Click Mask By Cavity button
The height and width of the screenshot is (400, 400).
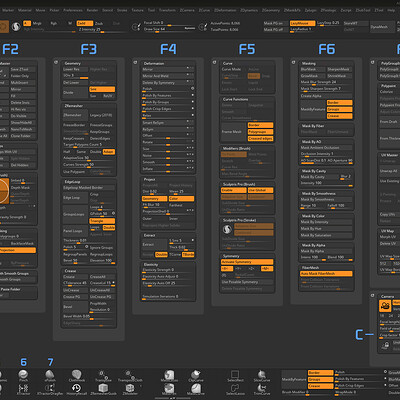(x=319, y=177)
